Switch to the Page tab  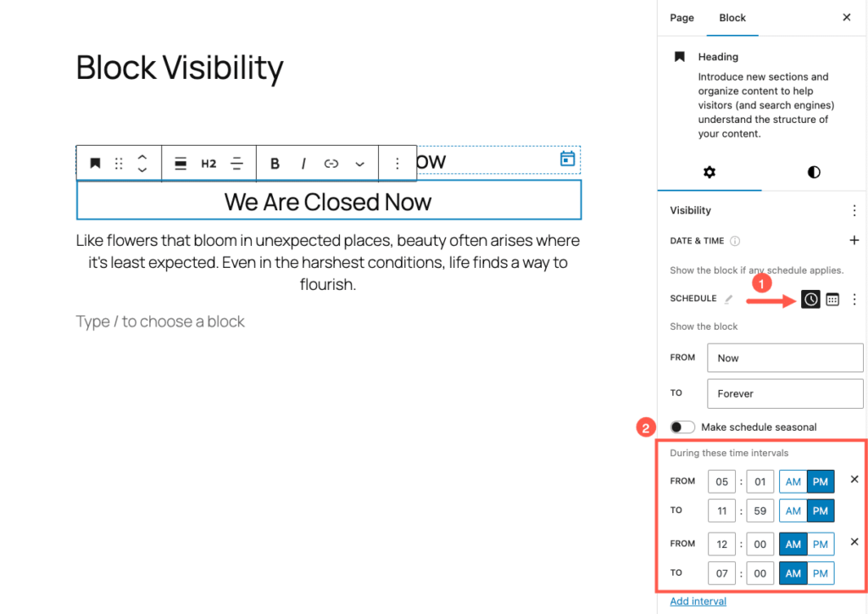click(682, 18)
